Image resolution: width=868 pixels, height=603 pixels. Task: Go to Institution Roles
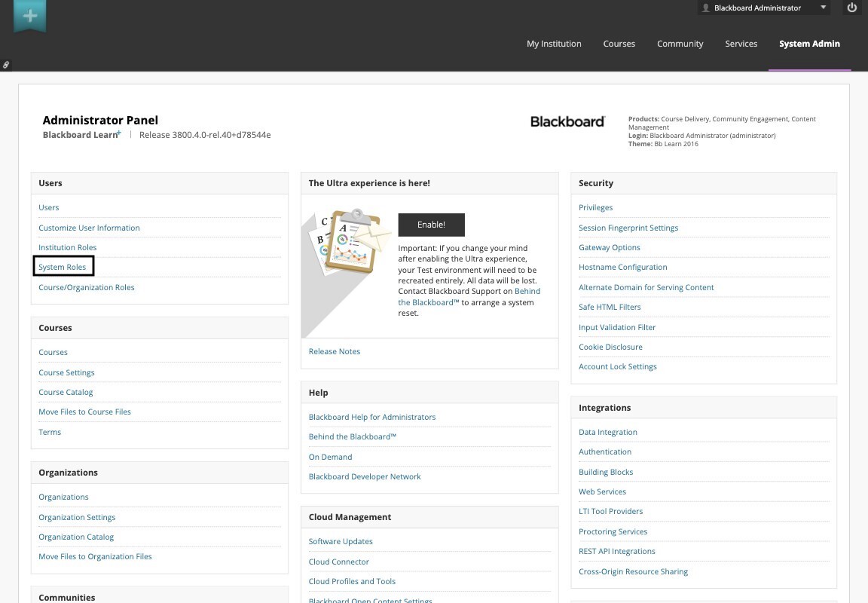pos(68,247)
